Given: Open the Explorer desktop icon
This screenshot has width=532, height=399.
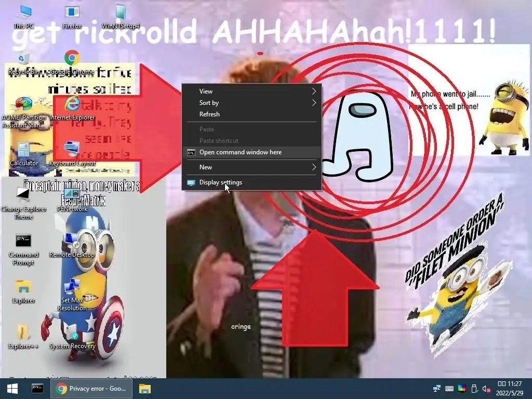Looking at the screenshot, I should [23, 291].
